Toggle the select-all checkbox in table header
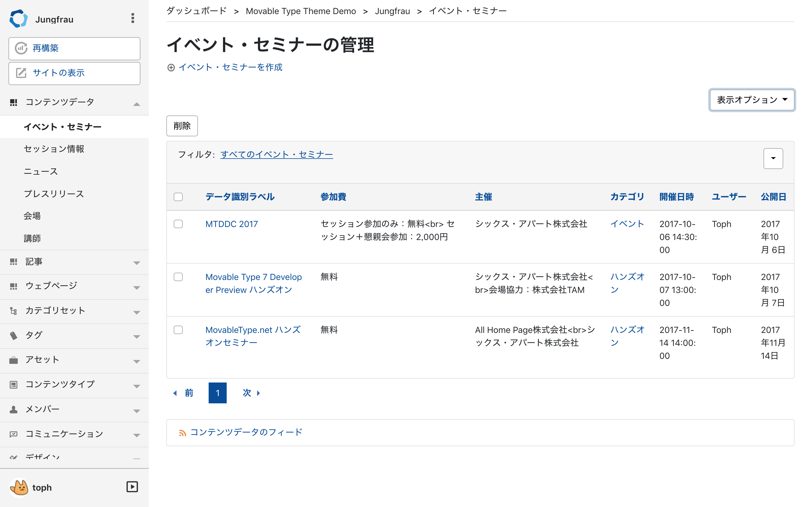This screenshot has width=812, height=507. (178, 197)
